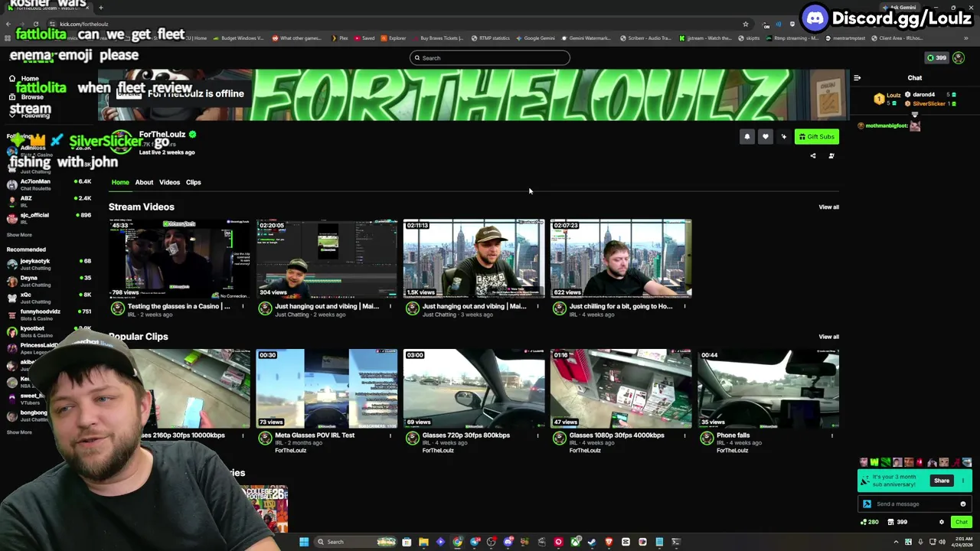Click Share on the sub anniversary banner
Viewport: 980px width, 551px height.
click(x=942, y=481)
